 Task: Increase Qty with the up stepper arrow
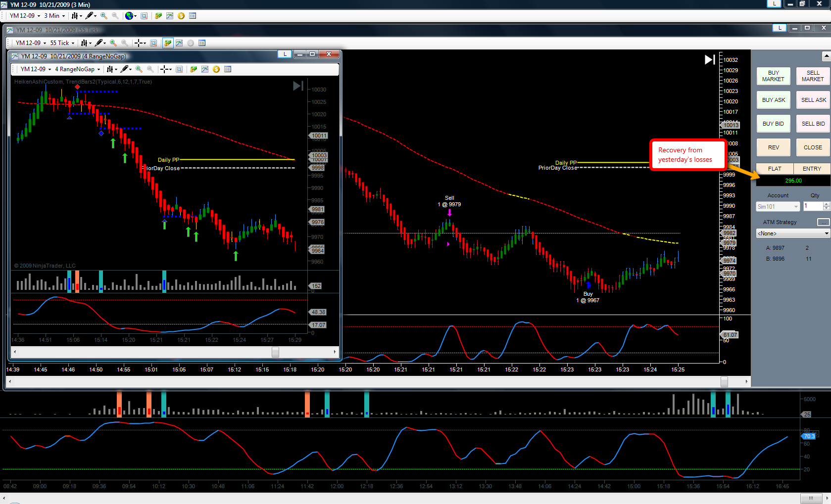pyautogui.click(x=827, y=204)
